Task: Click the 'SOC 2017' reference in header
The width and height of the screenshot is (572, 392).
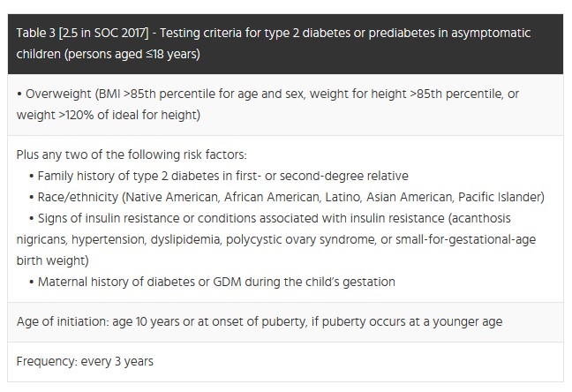Action: (x=119, y=33)
